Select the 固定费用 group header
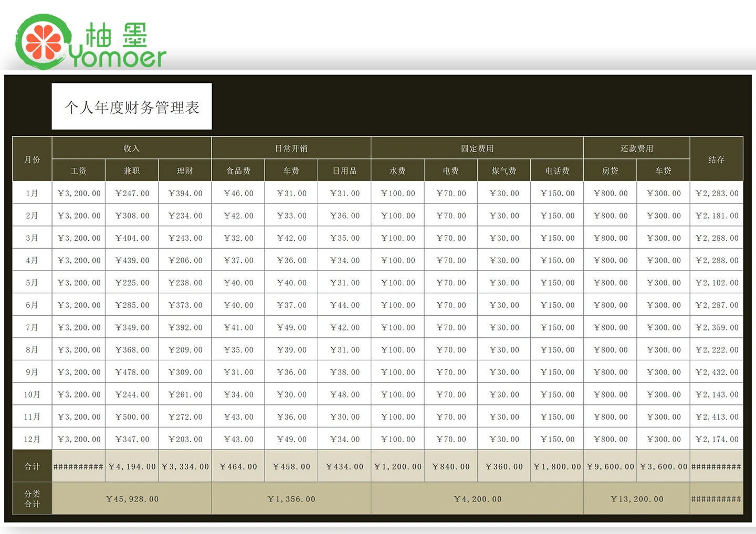756x534 pixels. 477,148
